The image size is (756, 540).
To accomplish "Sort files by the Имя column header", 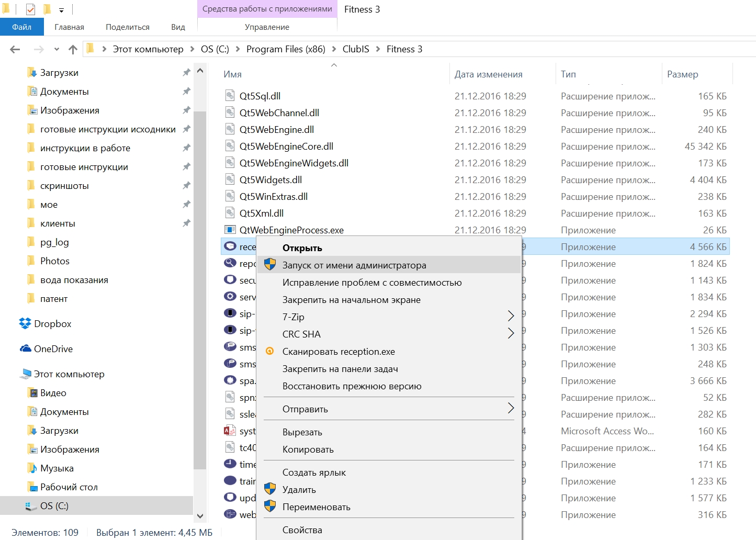I will (x=232, y=74).
